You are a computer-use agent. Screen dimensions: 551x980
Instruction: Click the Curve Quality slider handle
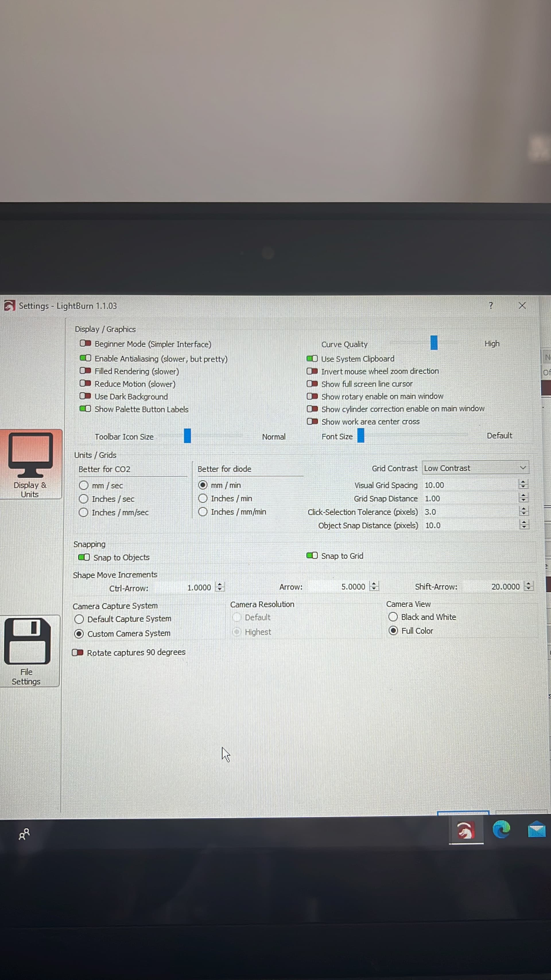tap(434, 343)
